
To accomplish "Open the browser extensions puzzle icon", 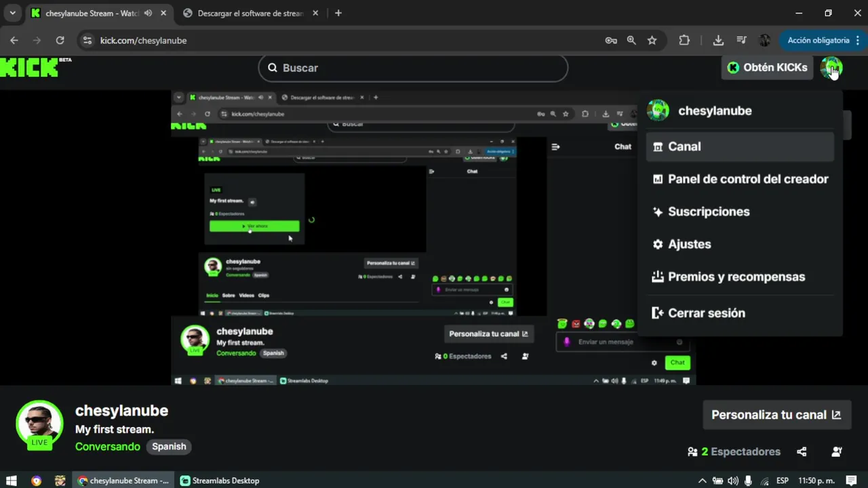I will pyautogui.click(x=684, y=41).
